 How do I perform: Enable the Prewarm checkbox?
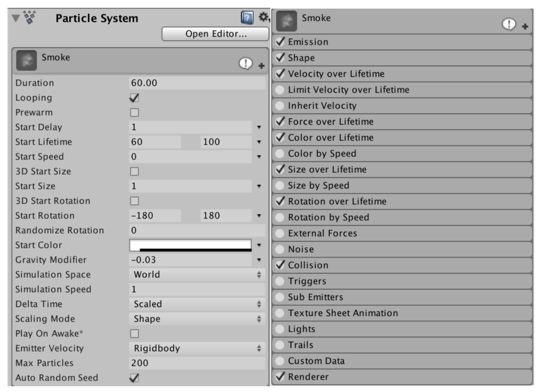pos(134,113)
